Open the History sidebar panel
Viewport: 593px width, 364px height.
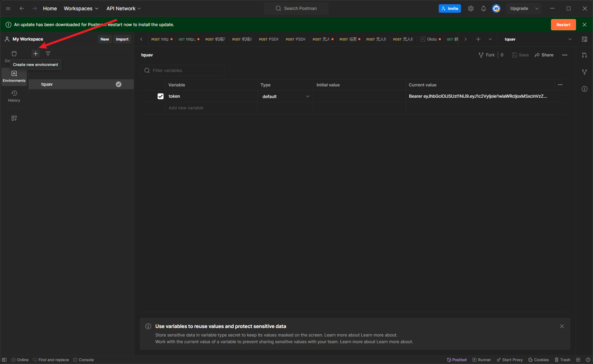pos(14,96)
